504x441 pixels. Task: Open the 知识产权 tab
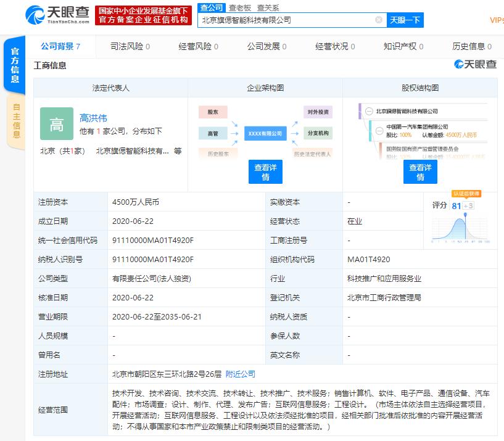point(403,46)
